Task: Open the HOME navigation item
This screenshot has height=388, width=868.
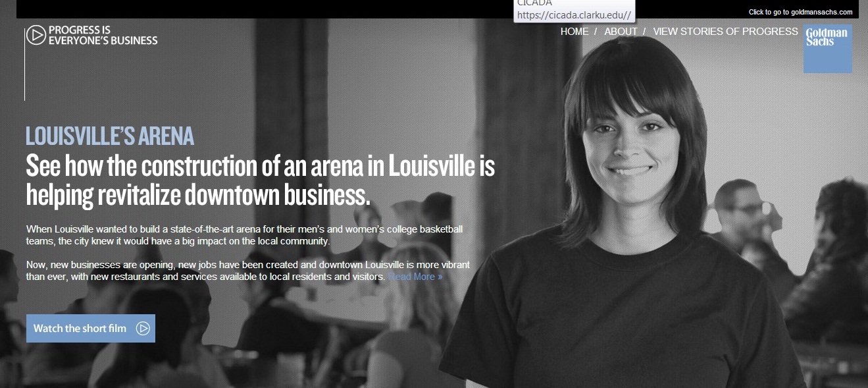Action: tap(574, 32)
